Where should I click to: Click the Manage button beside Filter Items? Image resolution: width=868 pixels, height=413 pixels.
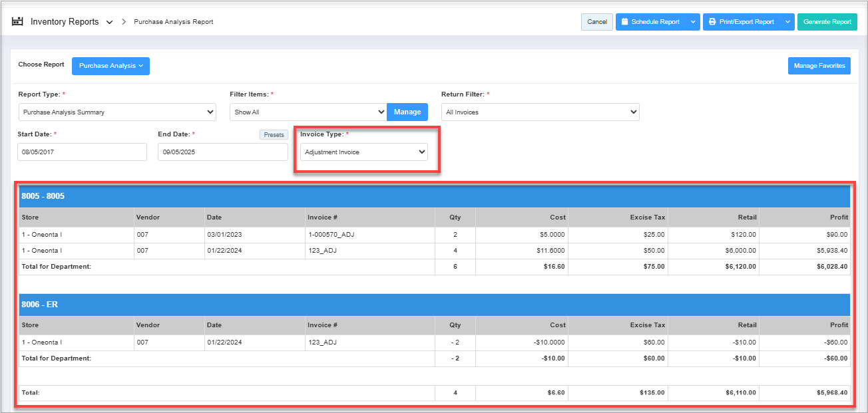pyautogui.click(x=407, y=112)
